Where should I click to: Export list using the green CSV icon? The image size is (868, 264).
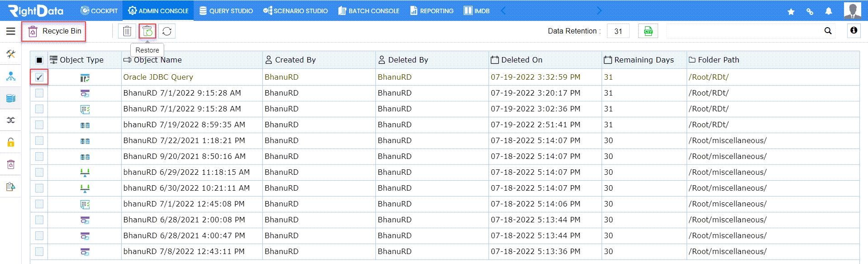tap(648, 31)
